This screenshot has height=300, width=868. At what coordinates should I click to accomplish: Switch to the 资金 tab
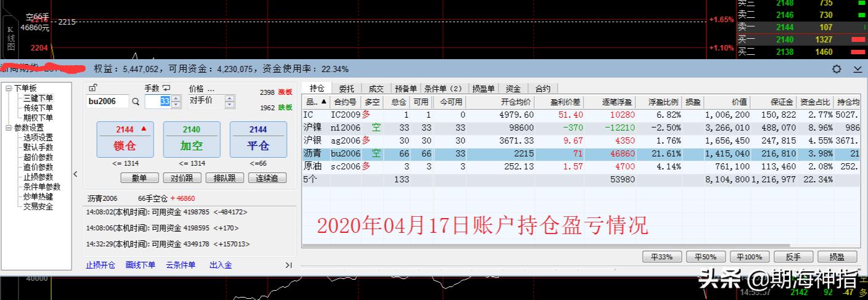click(x=513, y=89)
